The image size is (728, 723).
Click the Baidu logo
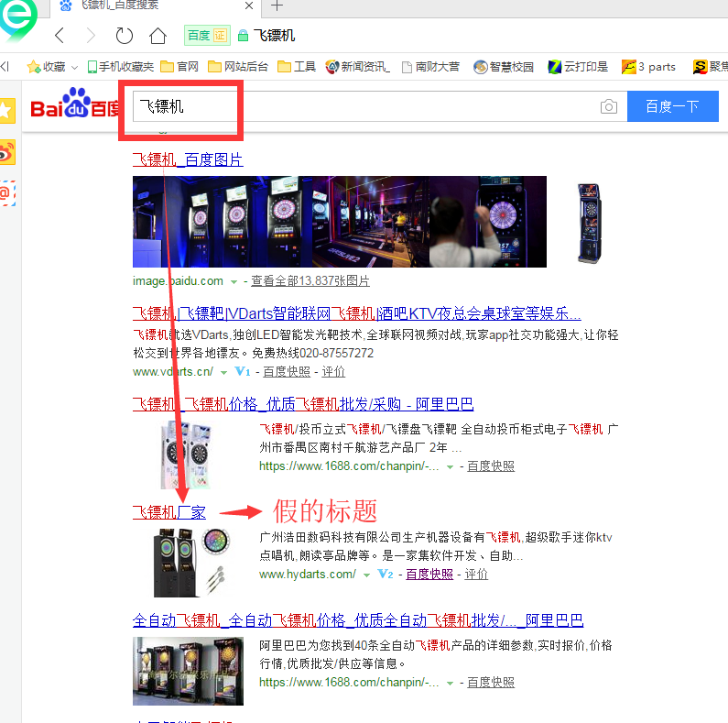click(74, 104)
